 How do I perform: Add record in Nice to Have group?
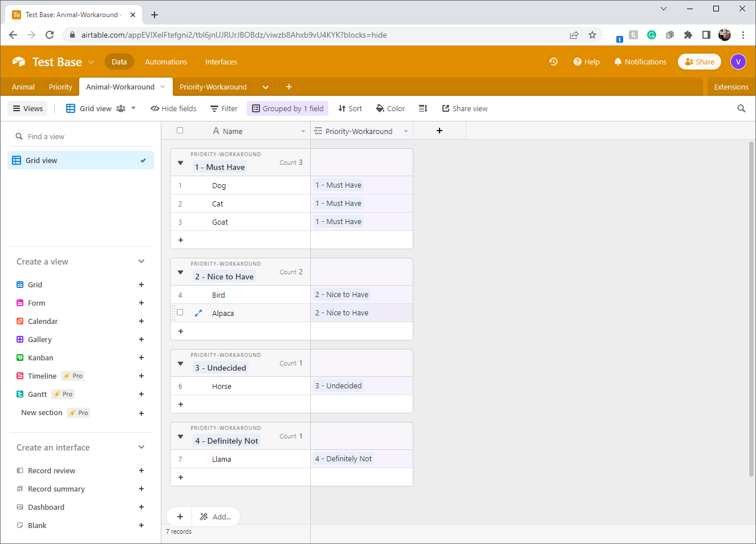pyautogui.click(x=181, y=331)
